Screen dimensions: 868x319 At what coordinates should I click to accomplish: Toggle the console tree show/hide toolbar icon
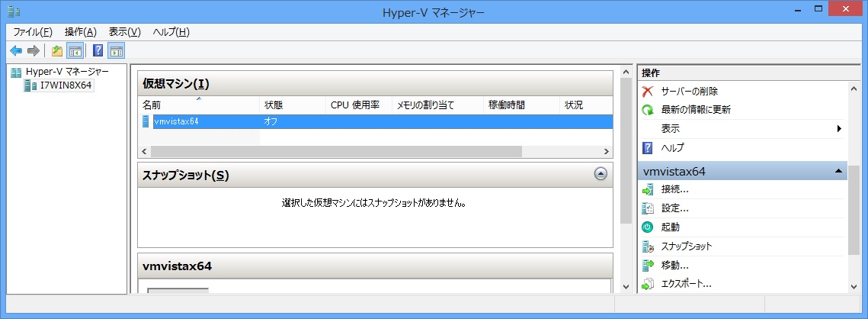[x=75, y=51]
